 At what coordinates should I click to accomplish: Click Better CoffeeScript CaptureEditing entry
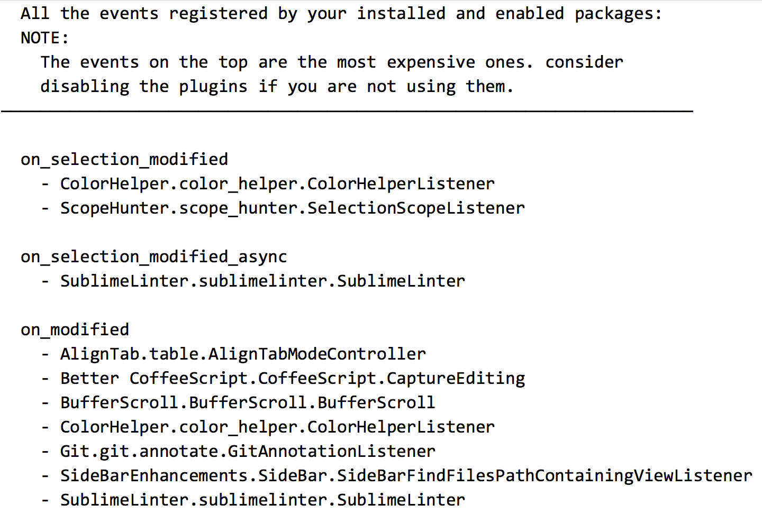(x=292, y=378)
